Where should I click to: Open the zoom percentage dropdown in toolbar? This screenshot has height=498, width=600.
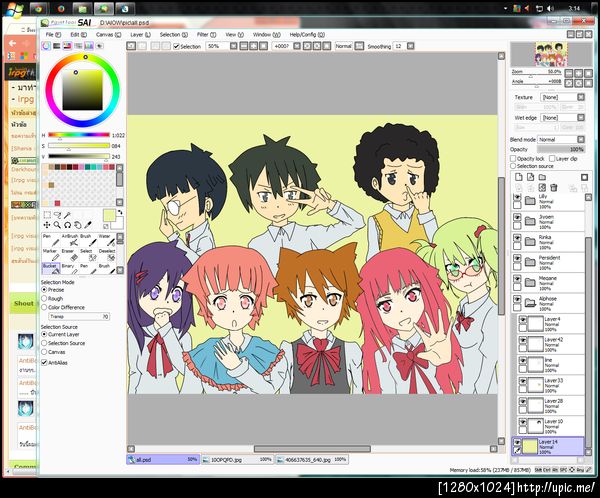pyautogui.click(x=233, y=46)
